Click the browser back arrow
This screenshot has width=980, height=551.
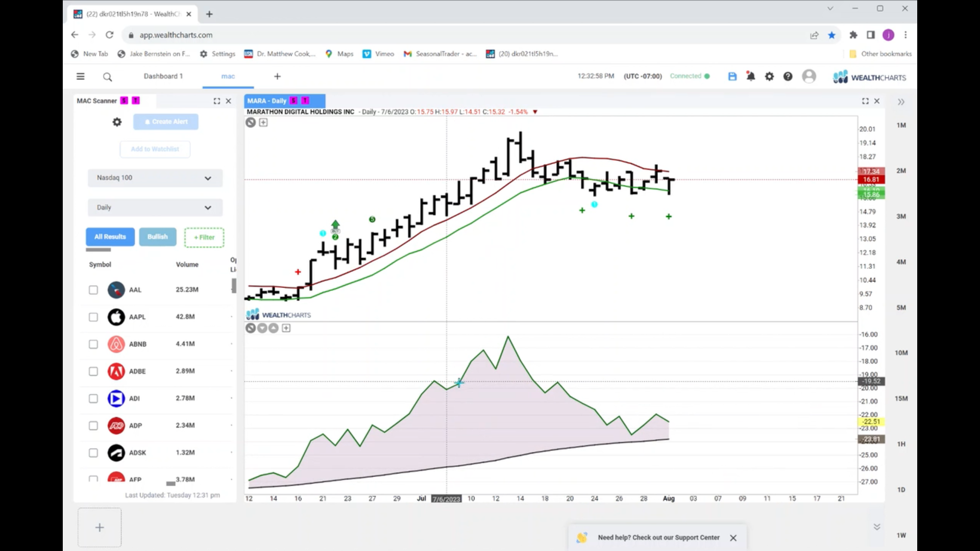coord(75,35)
